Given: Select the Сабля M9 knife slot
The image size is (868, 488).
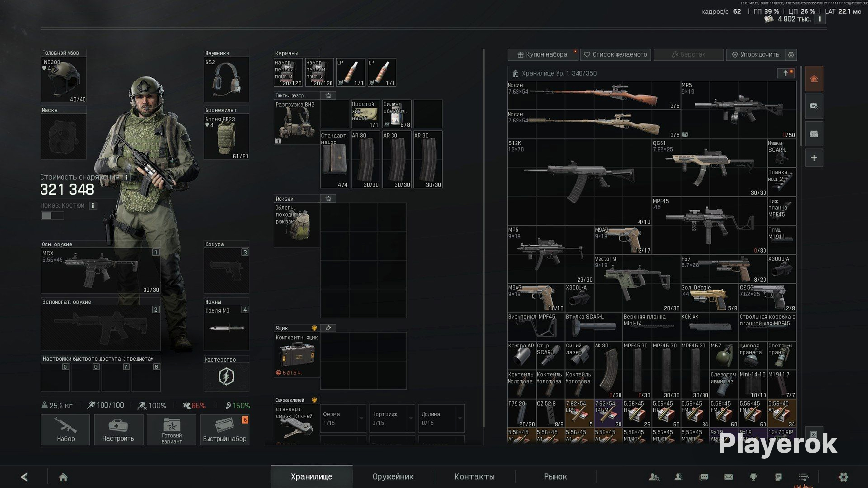Looking at the screenshot, I should click(x=226, y=328).
